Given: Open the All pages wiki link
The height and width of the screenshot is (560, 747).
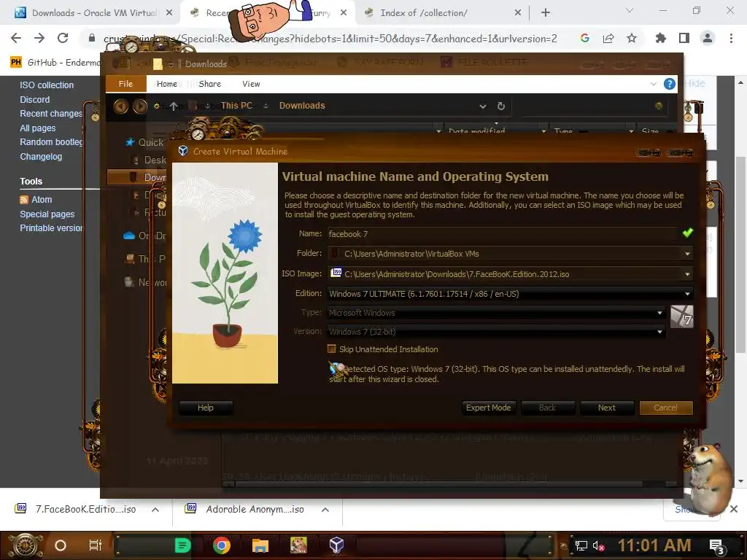Looking at the screenshot, I should 38,128.
